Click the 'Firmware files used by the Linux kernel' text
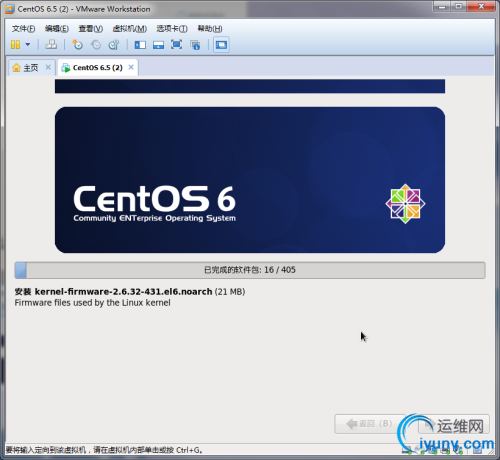 click(x=92, y=303)
